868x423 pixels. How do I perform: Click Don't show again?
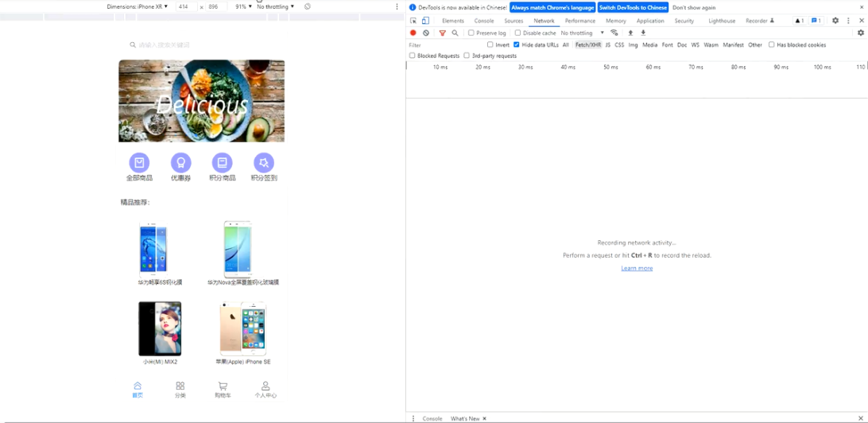(x=694, y=7)
